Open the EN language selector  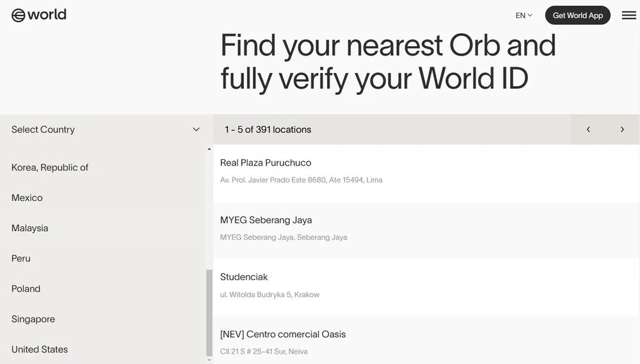524,15
